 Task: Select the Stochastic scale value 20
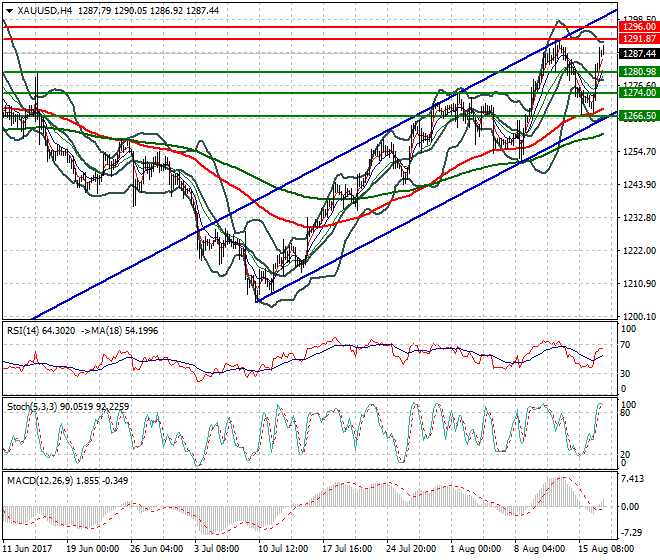625,455
